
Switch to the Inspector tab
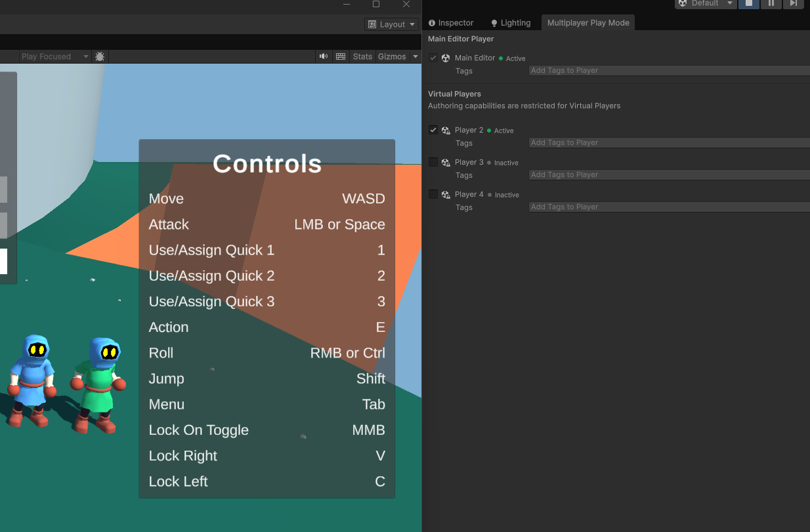coord(451,23)
